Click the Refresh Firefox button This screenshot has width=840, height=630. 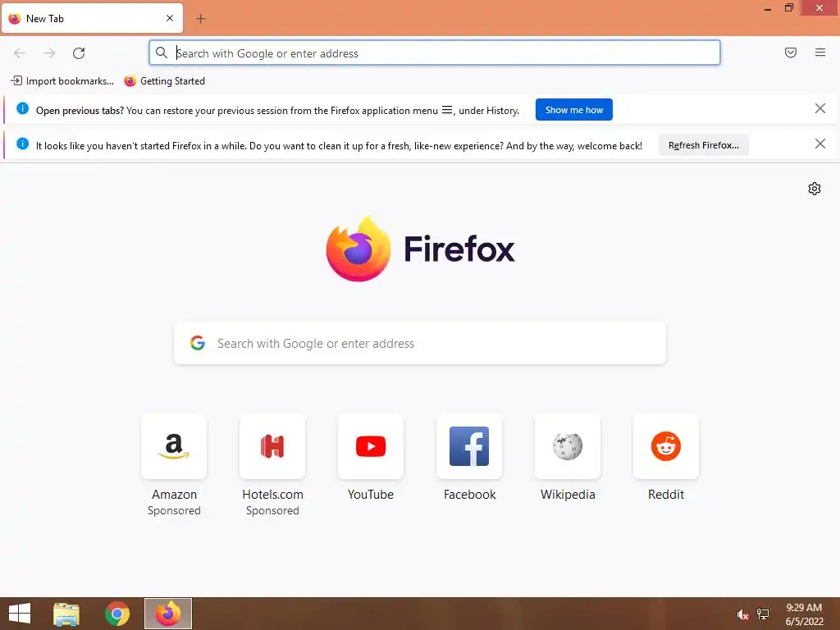pyautogui.click(x=703, y=145)
